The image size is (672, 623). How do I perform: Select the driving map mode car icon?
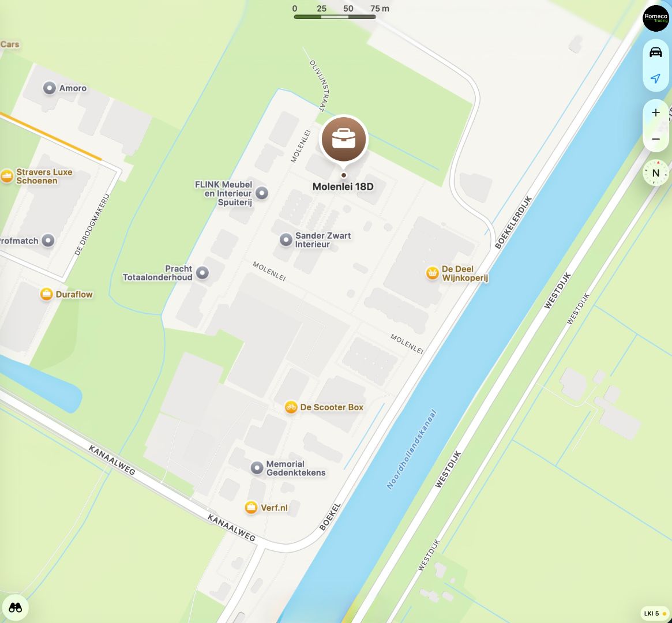tap(655, 52)
